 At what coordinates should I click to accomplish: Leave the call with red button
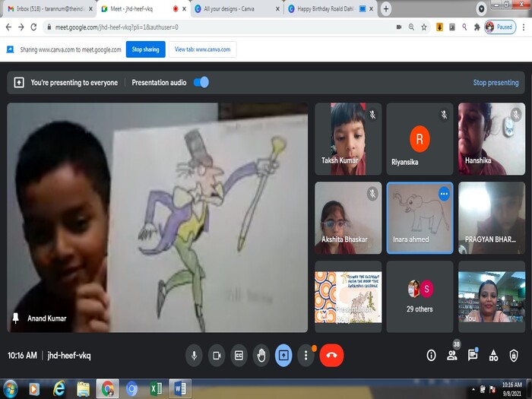click(x=331, y=355)
